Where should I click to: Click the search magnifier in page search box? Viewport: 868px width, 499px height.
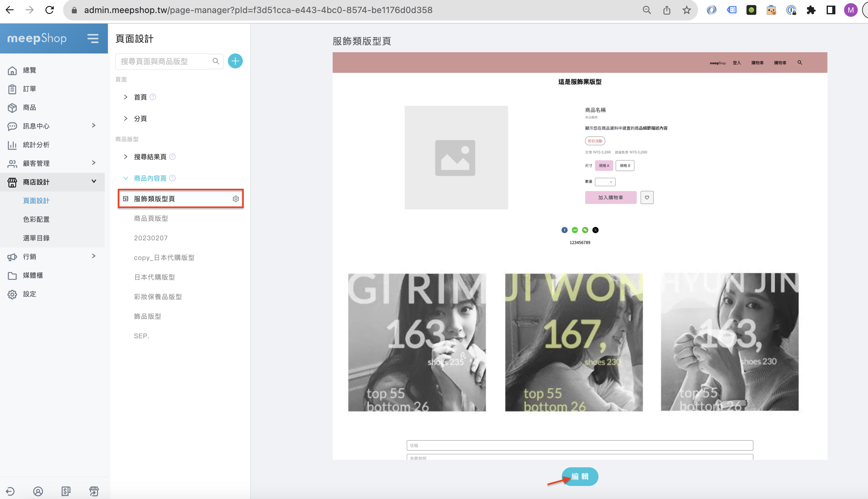point(216,61)
